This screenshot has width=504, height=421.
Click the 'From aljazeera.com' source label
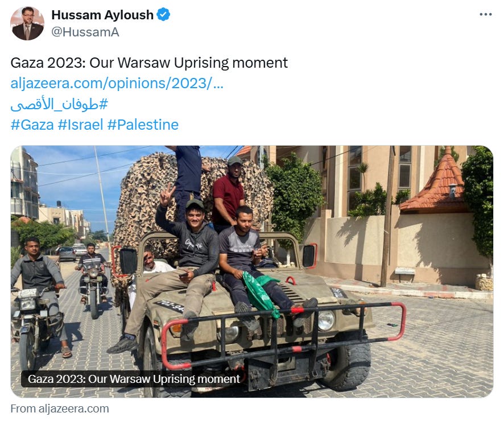coord(60,409)
